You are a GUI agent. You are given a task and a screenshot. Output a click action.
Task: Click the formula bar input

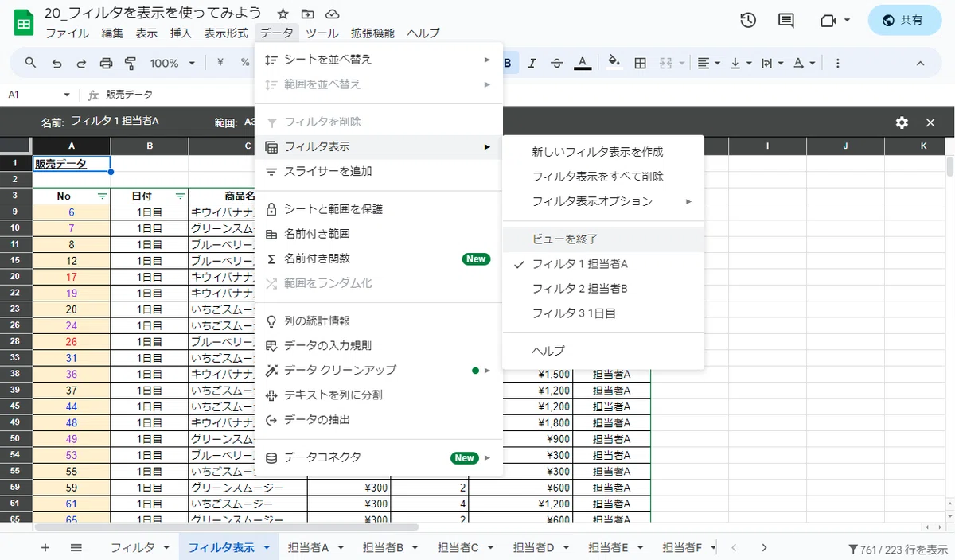click(525, 95)
